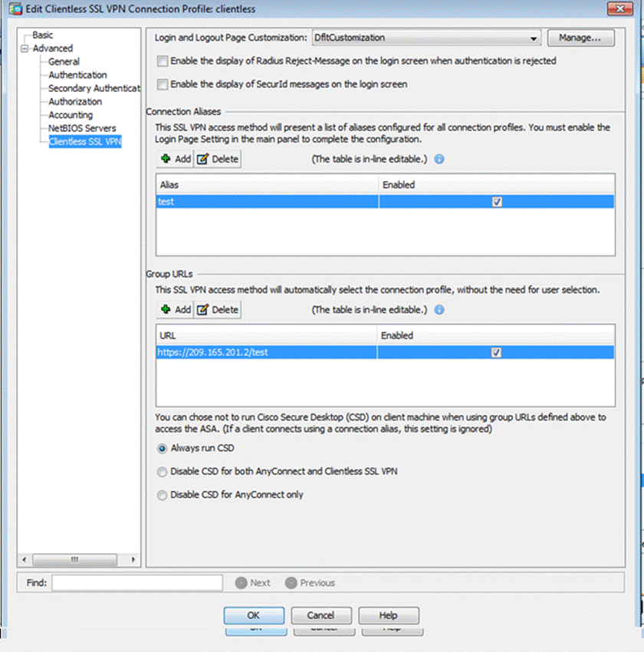Click the Manage... button
644x652 pixels.
pyautogui.click(x=580, y=38)
